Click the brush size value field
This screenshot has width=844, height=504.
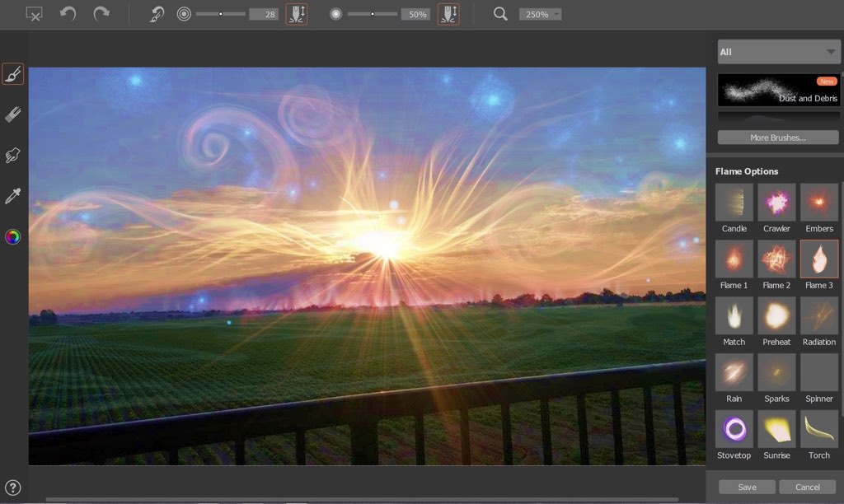pos(264,15)
